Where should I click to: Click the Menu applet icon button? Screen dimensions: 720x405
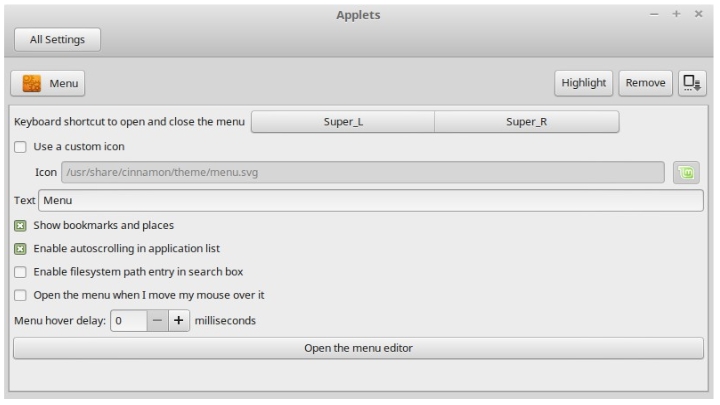(x=48, y=84)
